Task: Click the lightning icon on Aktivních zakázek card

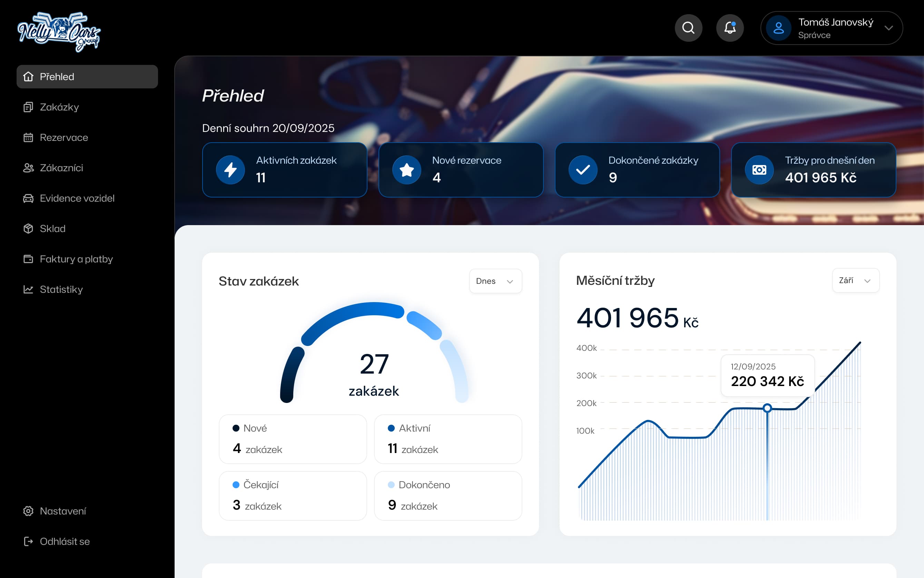Action: click(230, 170)
